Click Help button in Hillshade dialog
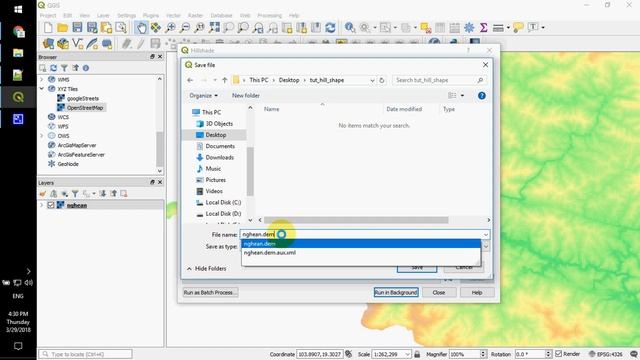 477,292
